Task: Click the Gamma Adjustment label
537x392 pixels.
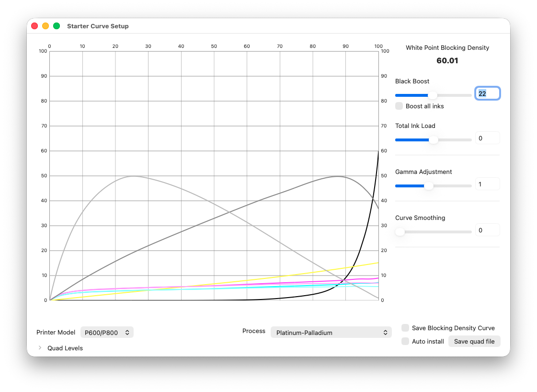Action: (423, 172)
